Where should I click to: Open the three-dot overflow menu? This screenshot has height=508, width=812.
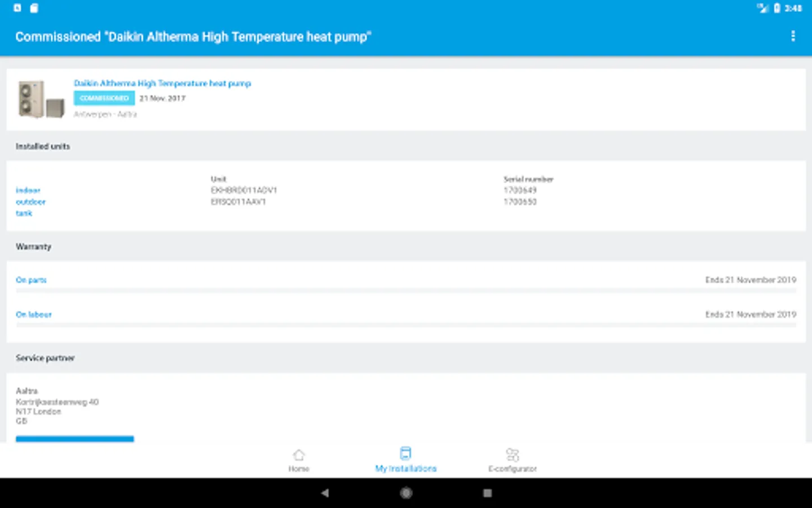click(x=793, y=36)
